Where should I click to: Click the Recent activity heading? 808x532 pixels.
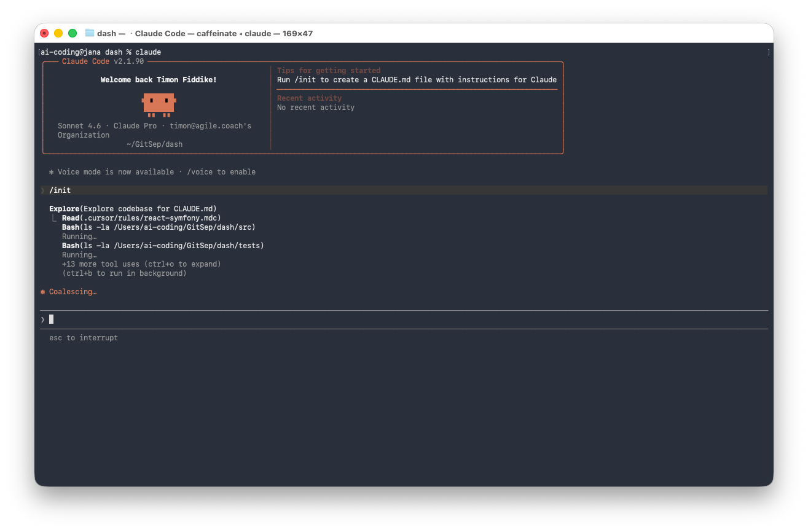pos(309,98)
